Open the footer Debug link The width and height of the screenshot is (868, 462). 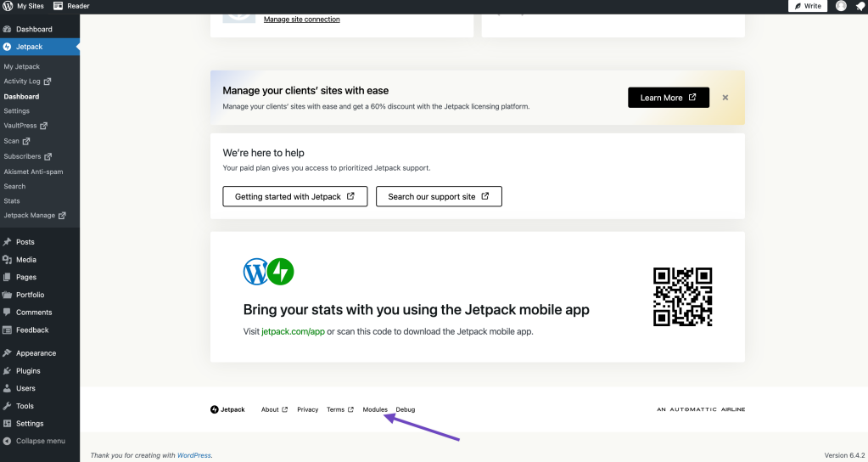pos(406,410)
